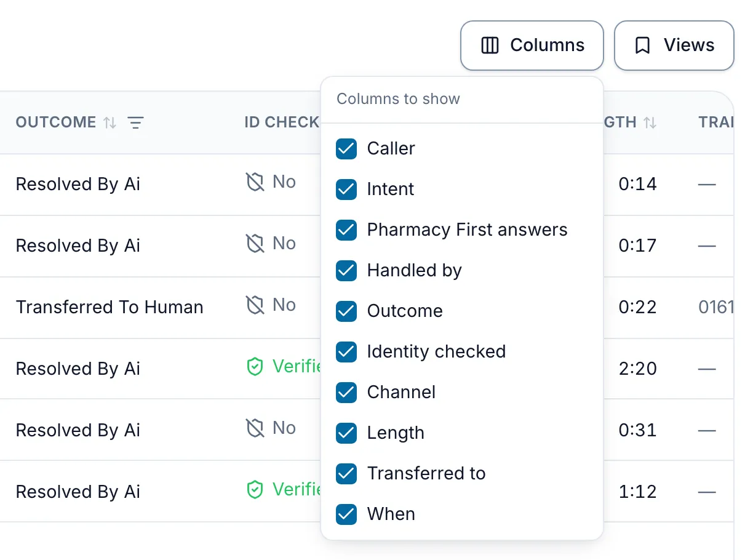This screenshot has width=753, height=560.
Task: Click the shield-off icon in 0:14 row
Action: pos(255,182)
